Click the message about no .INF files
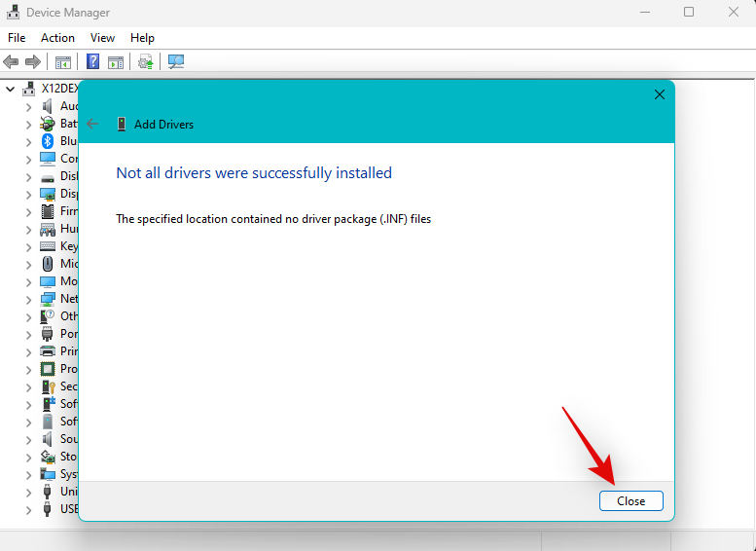This screenshot has height=551, width=756. [x=273, y=219]
